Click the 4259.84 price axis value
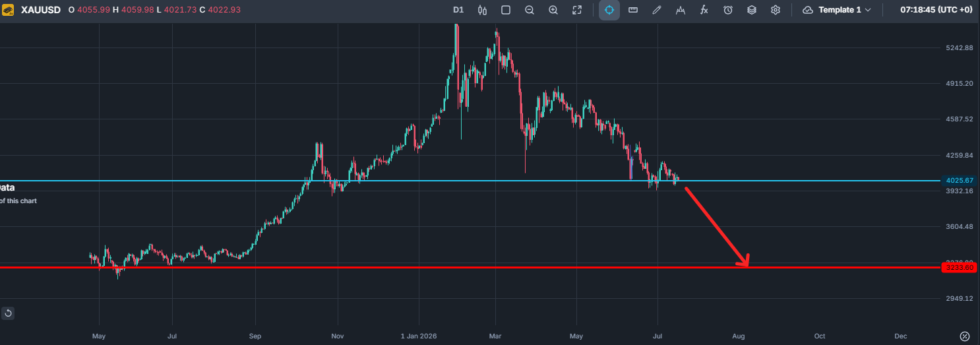Viewport: 980px width, 345px height. pyautogui.click(x=960, y=156)
